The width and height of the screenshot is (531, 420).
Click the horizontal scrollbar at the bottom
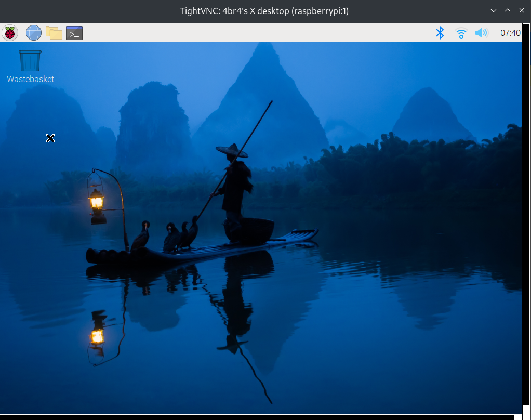click(x=260, y=416)
